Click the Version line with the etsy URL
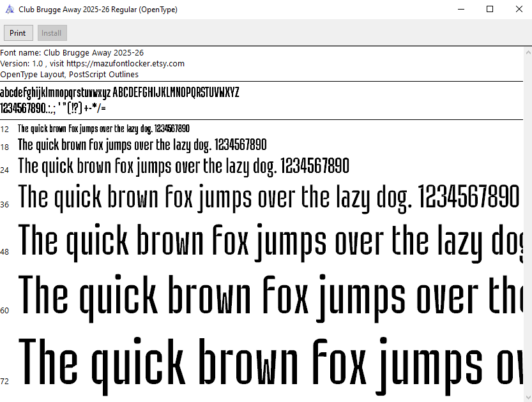532x402 pixels. point(93,63)
